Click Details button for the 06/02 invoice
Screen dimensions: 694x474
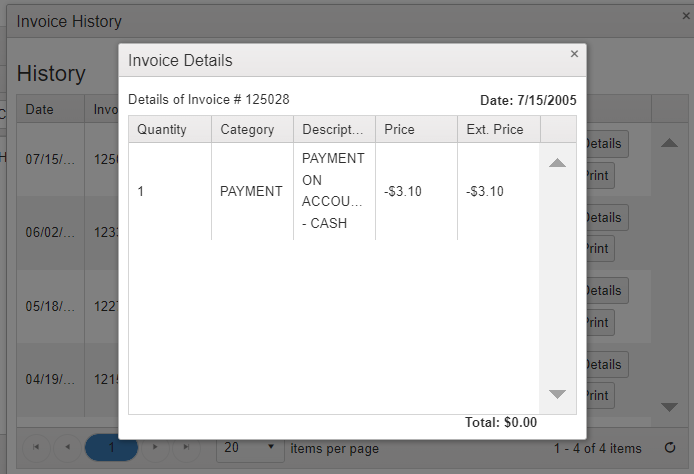click(x=603, y=218)
